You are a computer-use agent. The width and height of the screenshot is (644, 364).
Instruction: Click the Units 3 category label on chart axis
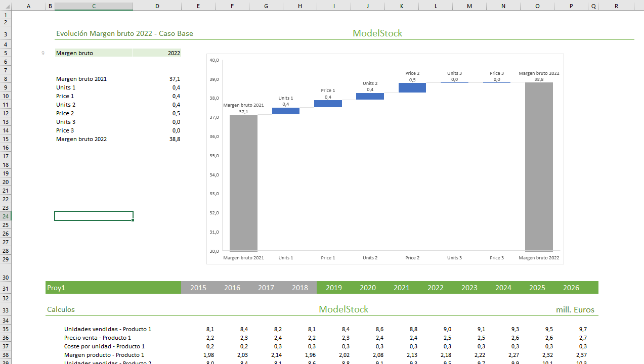(x=454, y=258)
